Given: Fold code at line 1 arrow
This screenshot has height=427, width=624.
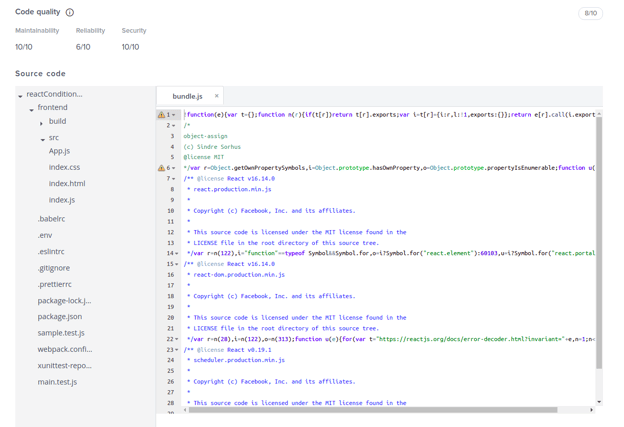Looking at the screenshot, I should point(174,115).
